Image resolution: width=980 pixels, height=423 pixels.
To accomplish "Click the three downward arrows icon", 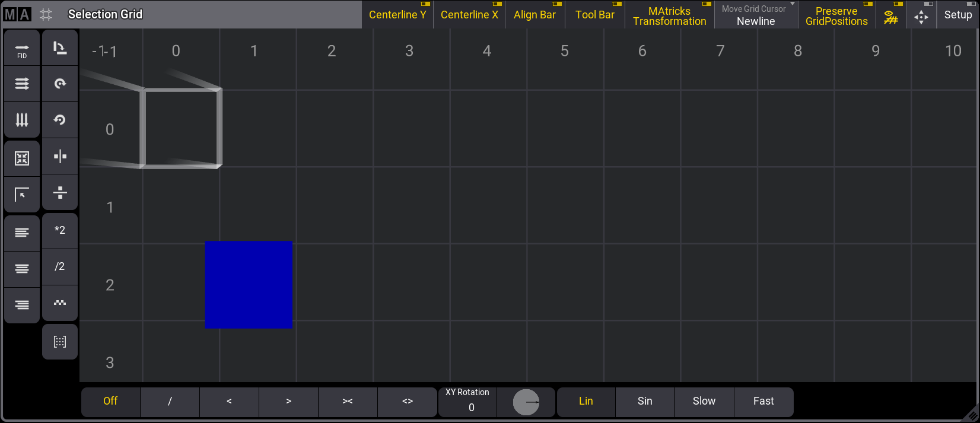I will [x=22, y=120].
